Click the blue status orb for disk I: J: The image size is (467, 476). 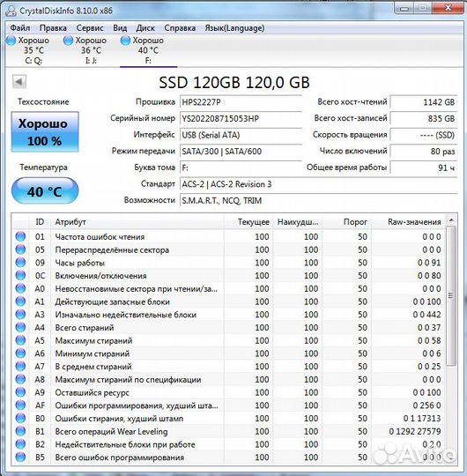[x=68, y=41]
